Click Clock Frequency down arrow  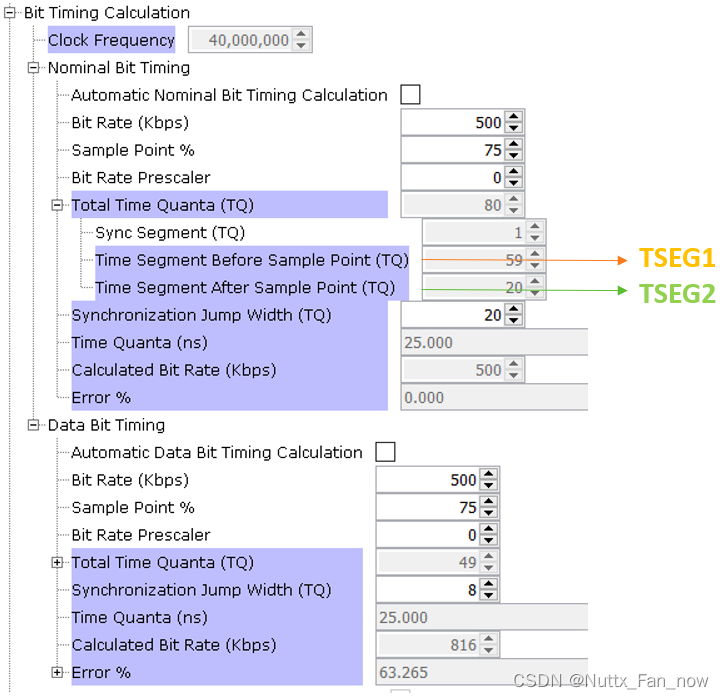pos(301,45)
